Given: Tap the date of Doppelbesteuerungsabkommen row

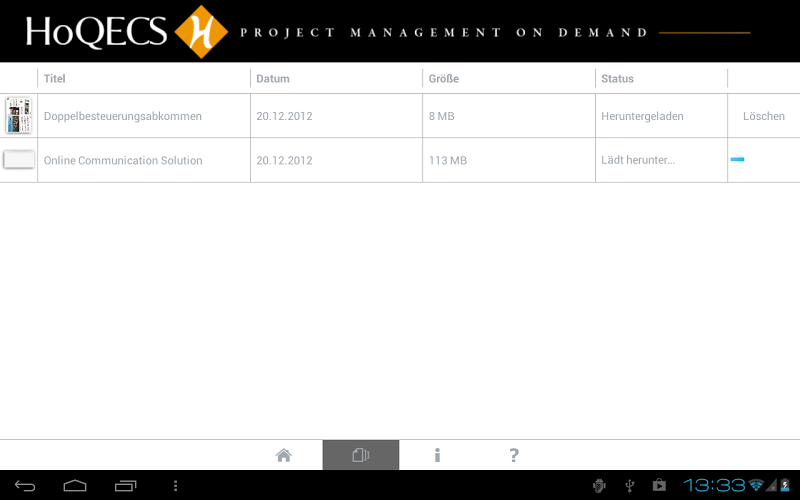Looking at the screenshot, I should pyautogui.click(x=284, y=116).
